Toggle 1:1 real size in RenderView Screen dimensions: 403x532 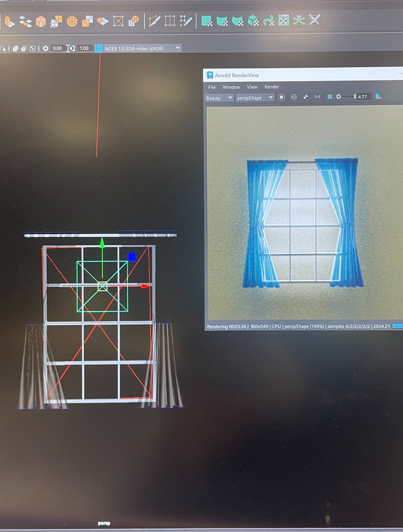[x=317, y=97]
